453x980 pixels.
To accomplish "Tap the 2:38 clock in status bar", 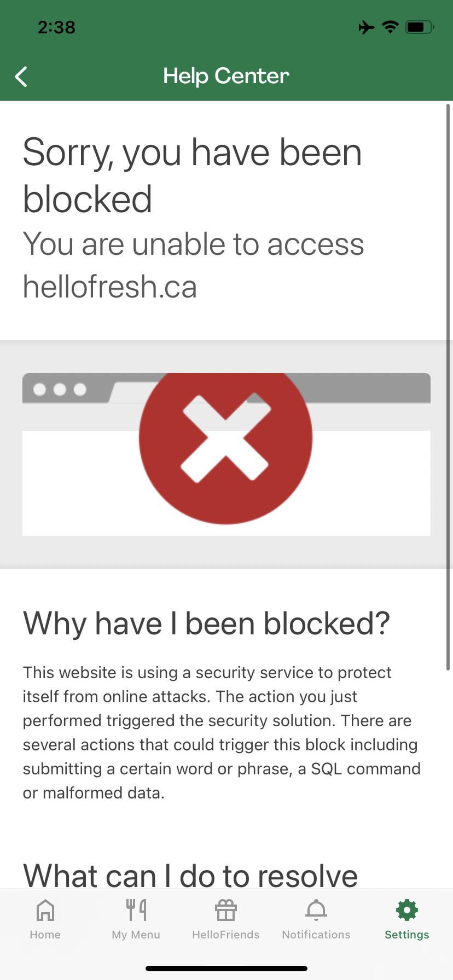I will [56, 27].
